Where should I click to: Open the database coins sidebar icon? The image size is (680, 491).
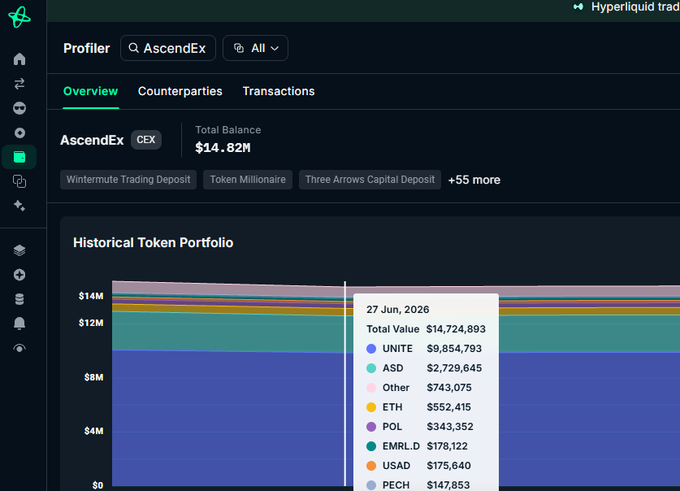point(20,299)
